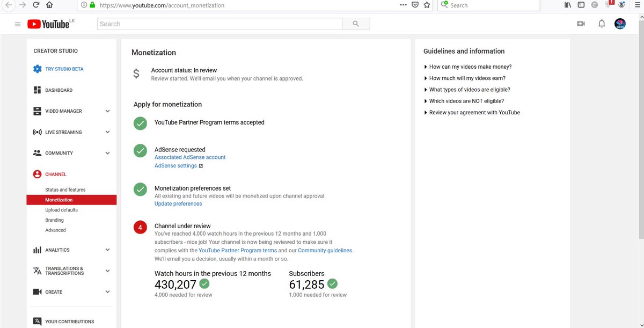Open the upload video camera icon
The image size is (644, 328).
click(581, 24)
